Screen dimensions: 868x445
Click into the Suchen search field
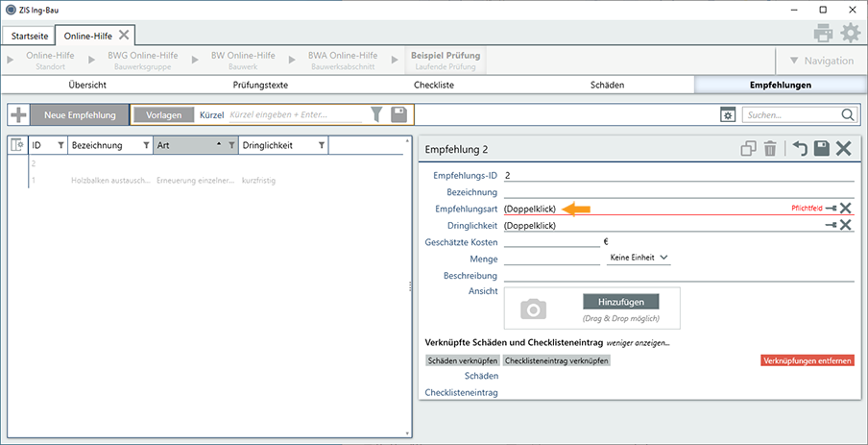point(791,115)
